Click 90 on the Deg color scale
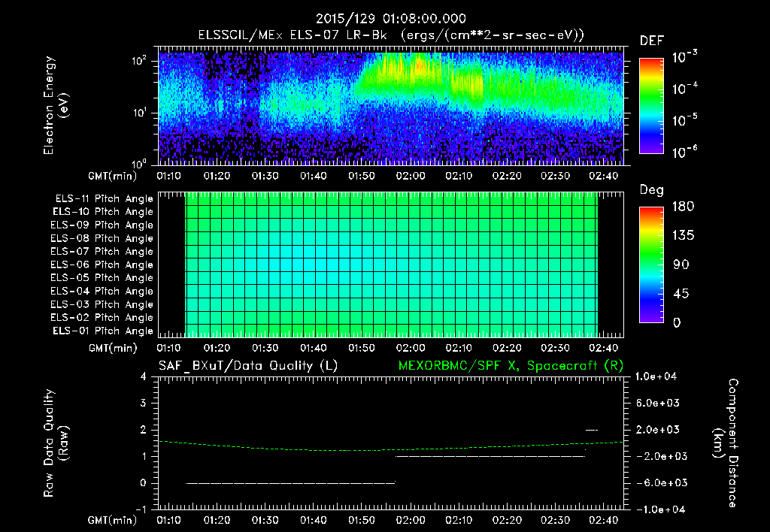The image size is (770, 532). click(681, 265)
